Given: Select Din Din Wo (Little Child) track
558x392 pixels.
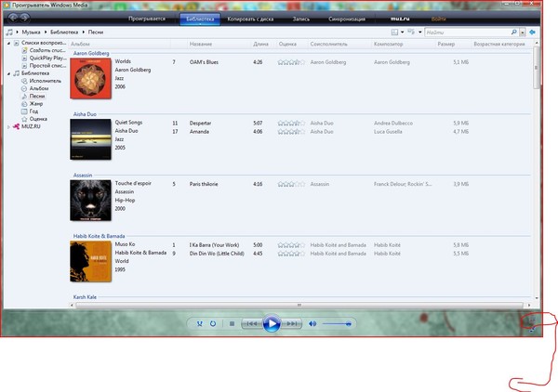Looking at the screenshot, I should 217,254.
